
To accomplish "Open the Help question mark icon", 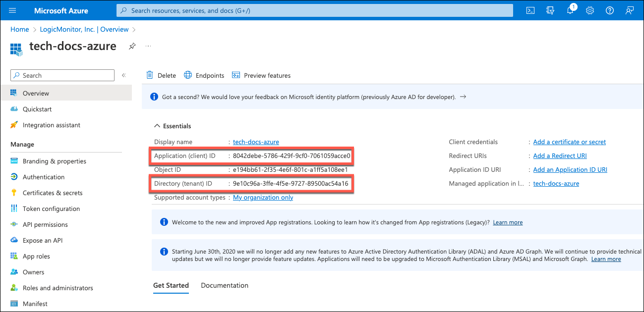I will 610,10.
